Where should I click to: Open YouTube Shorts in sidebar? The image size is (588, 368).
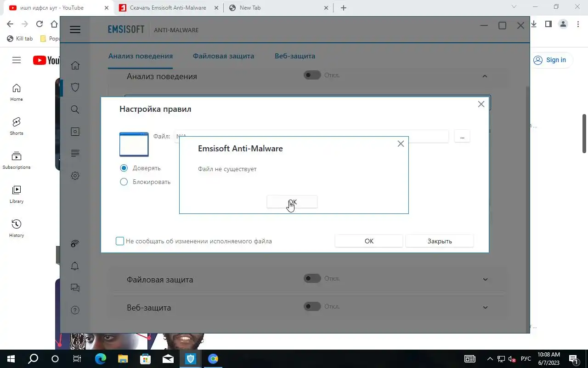click(17, 126)
